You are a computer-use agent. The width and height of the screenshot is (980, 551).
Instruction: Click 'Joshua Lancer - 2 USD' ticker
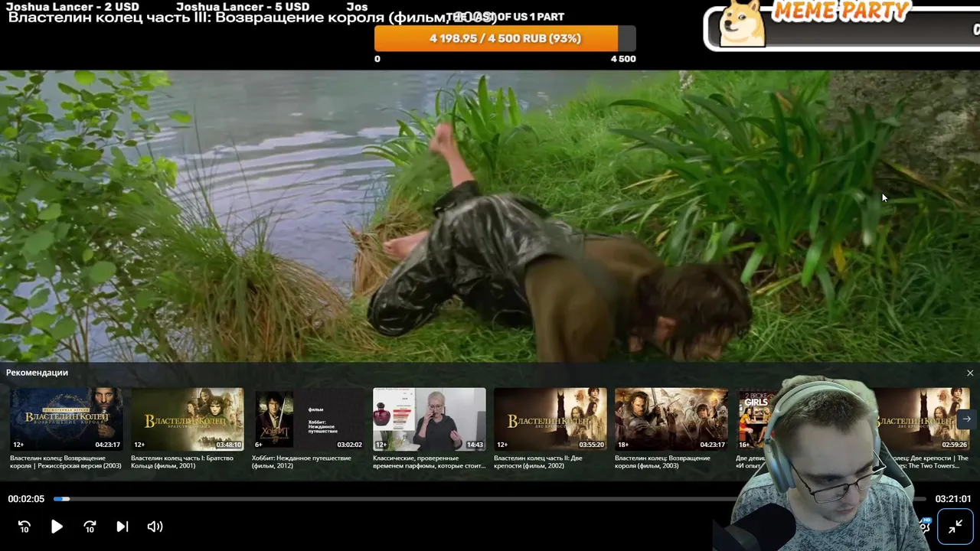point(73,7)
